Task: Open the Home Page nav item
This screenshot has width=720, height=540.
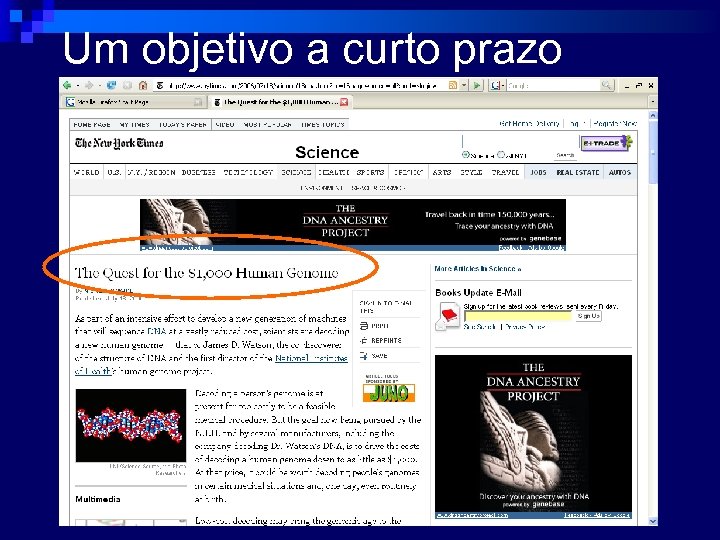Action: click(x=92, y=124)
